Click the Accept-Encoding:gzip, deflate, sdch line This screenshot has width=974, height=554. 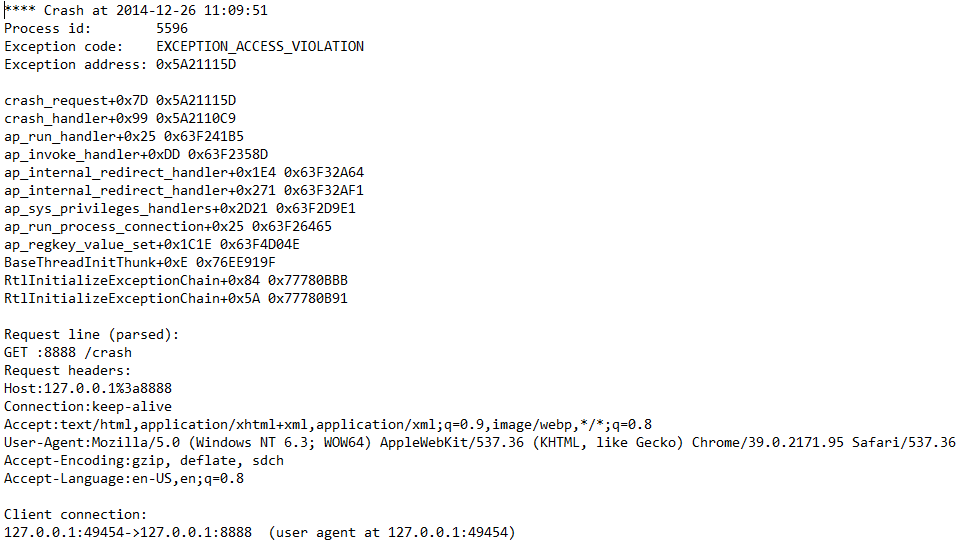(144, 461)
